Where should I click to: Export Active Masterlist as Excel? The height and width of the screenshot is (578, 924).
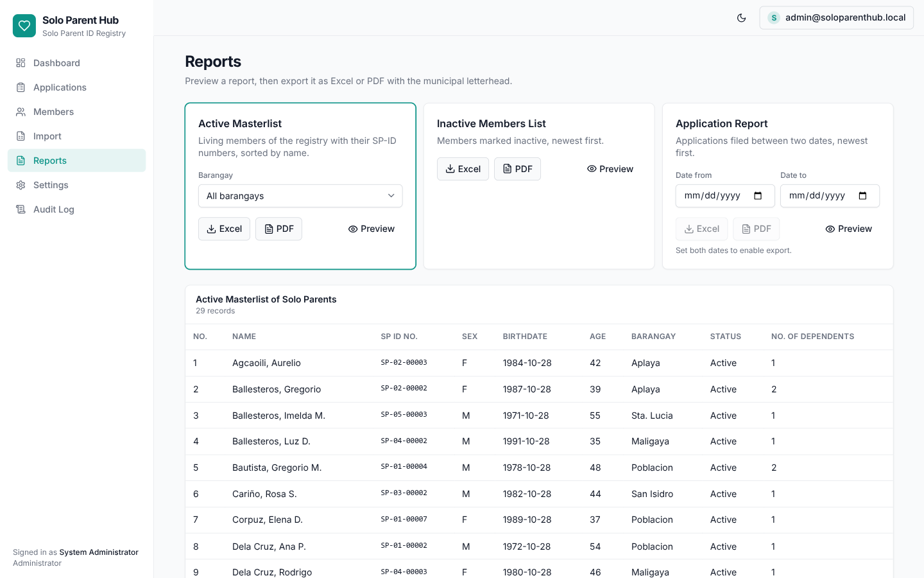(224, 229)
